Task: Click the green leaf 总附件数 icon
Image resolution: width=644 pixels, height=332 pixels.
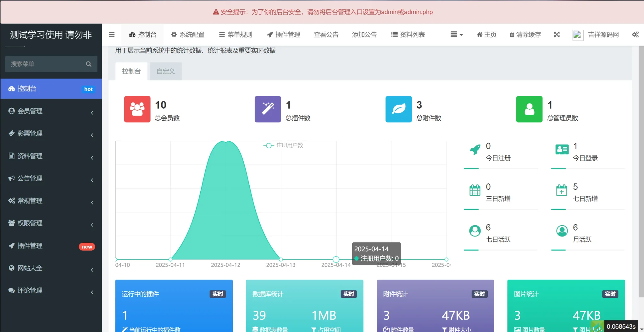Action: [398, 109]
